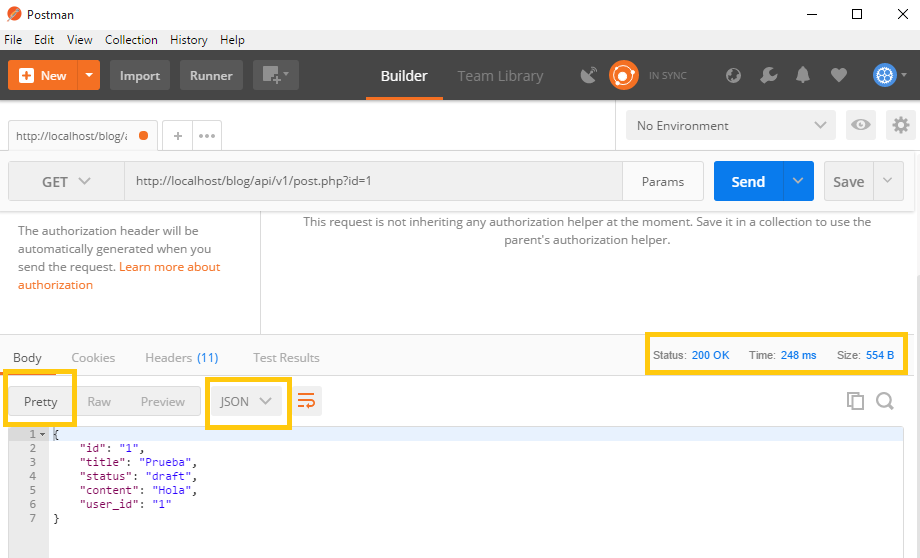Click the IN SYNC status label
The image size is (920, 558).
668,76
